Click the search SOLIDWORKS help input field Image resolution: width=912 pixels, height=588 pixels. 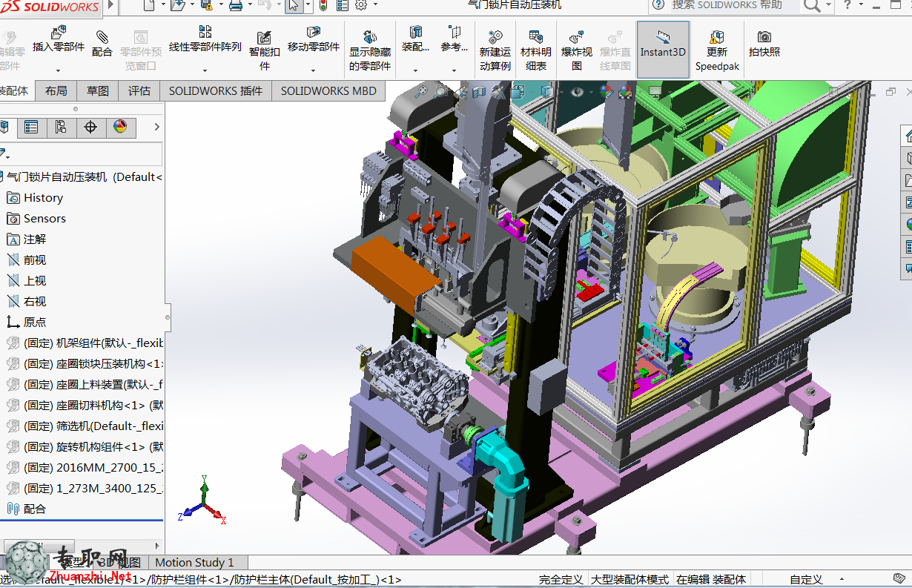pyautogui.click(x=727, y=5)
